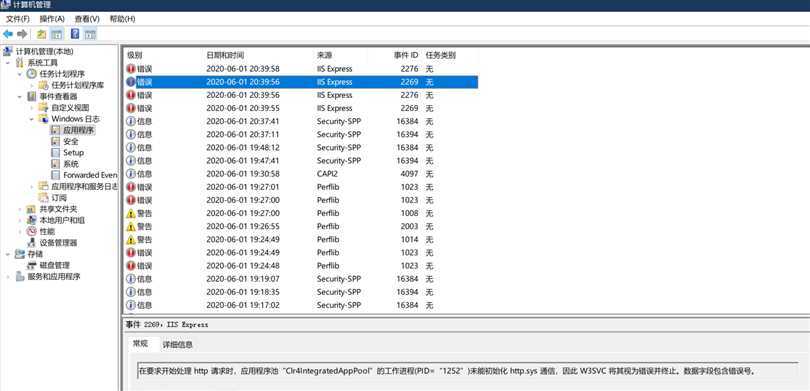The width and height of the screenshot is (810, 391).
Task: Click the Setup log icon
Action: [55, 152]
